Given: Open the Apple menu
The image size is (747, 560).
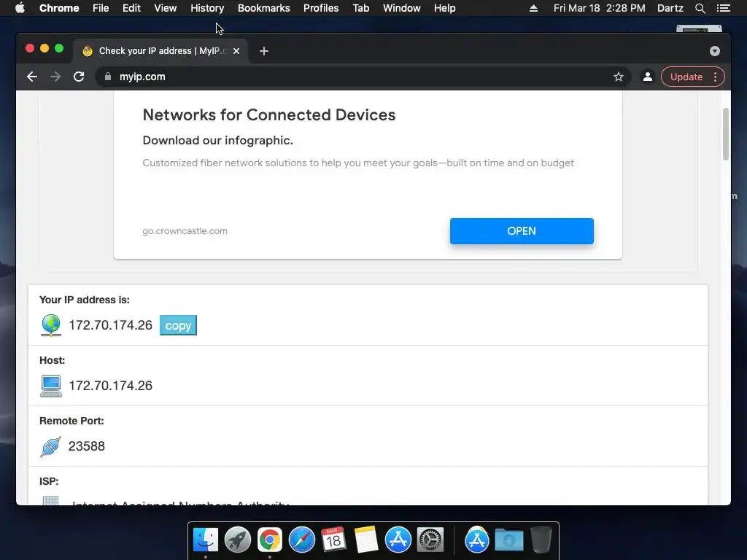Looking at the screenshot, I should click(20, 8).
